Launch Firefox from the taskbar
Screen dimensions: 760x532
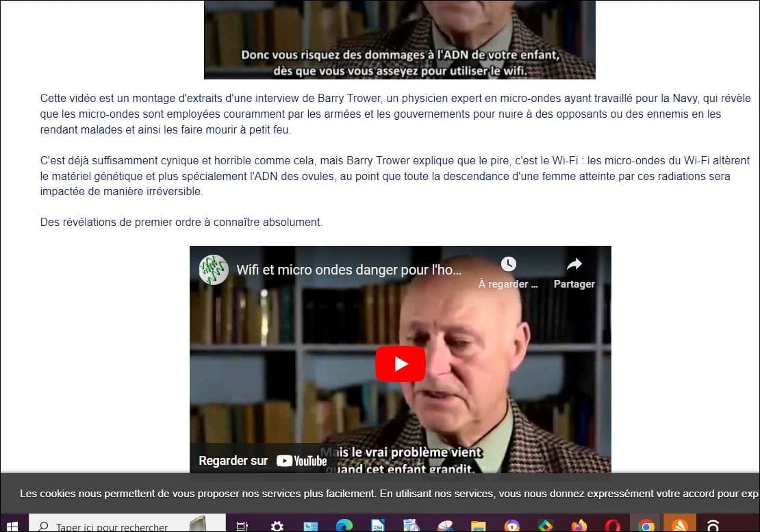tap(579, 526)
